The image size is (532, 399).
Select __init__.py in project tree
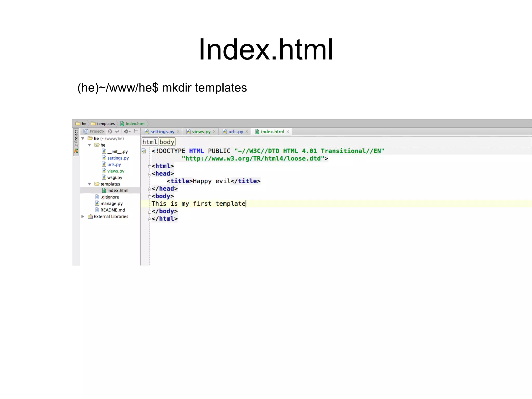[x=115, y=152]
